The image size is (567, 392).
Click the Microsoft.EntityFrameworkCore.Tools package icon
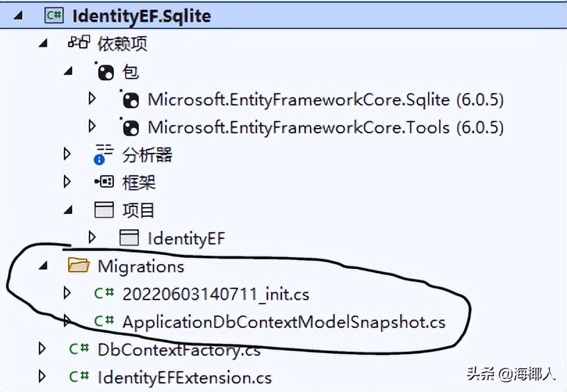click(x=129, y=127)
